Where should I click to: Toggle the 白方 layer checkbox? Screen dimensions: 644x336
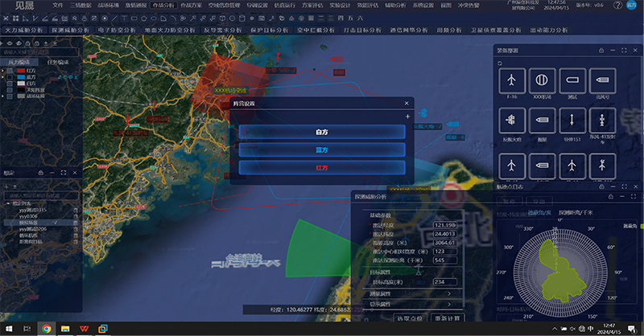(9, 82)
